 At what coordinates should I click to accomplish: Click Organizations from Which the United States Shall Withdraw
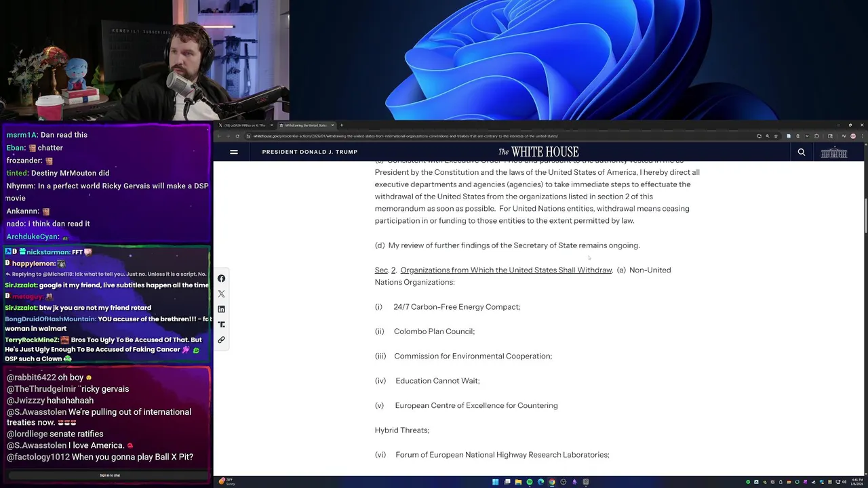click(x=506, y=270)
